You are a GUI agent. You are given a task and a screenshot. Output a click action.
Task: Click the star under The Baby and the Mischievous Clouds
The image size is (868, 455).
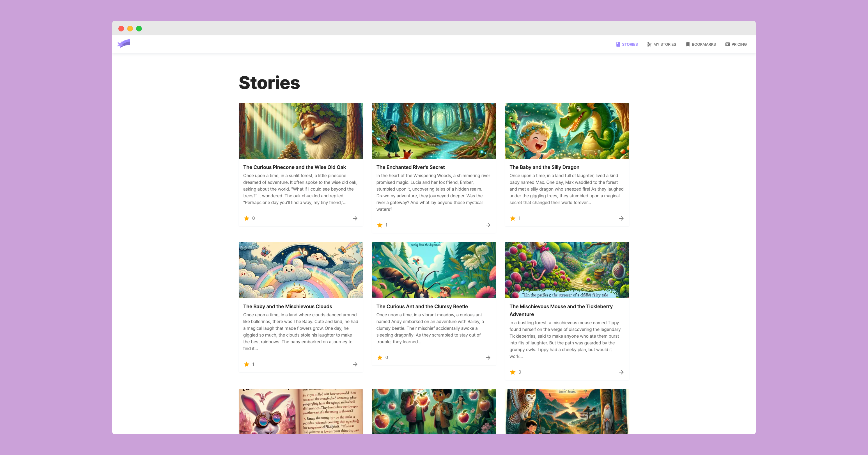247,364
